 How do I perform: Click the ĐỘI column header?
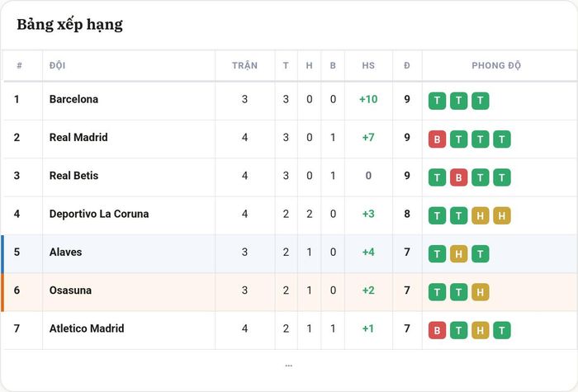(x=57, y=65)
